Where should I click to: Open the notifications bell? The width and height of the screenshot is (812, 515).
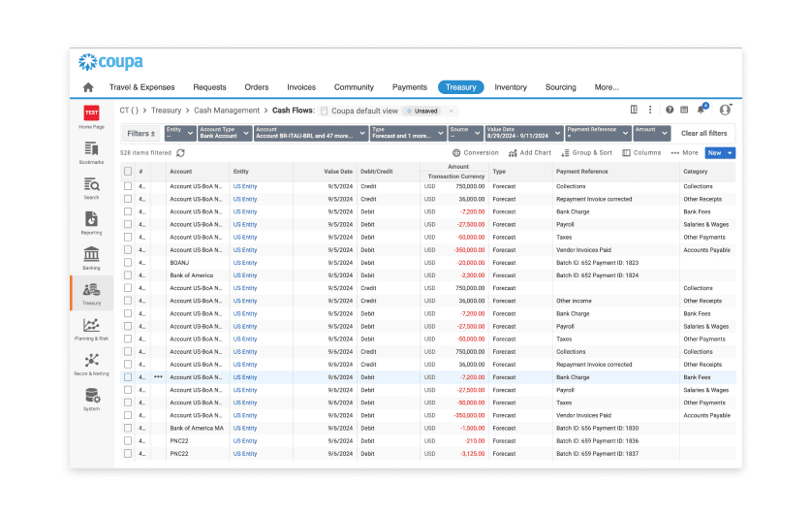click(x=701, y=110)
